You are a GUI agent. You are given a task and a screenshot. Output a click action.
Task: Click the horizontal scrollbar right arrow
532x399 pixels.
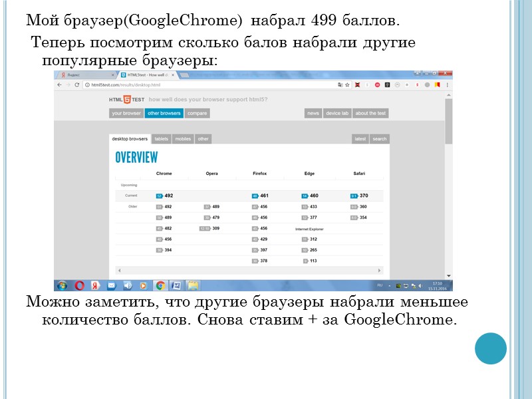[x=379, y=271]
